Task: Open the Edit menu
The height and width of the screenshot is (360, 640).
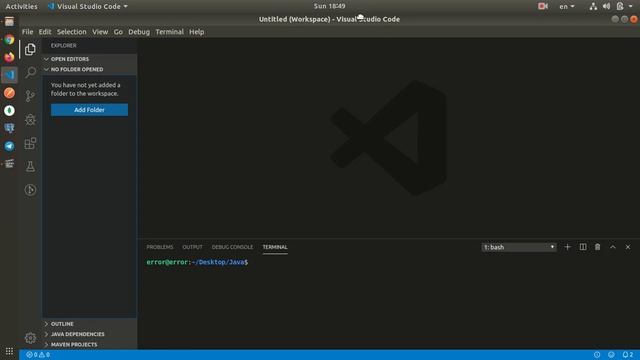Action: pyautogui.click(x=45, y=32)
